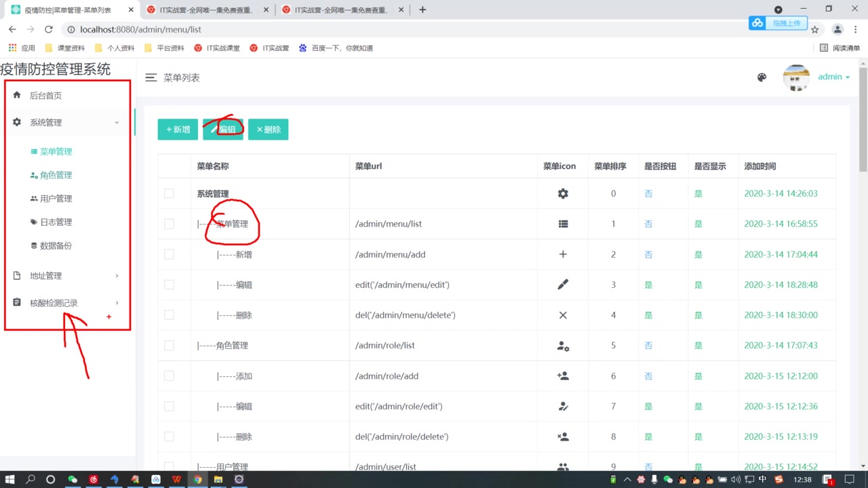Check the box for edit('/admin/role/edit') row

pos(169,406)
